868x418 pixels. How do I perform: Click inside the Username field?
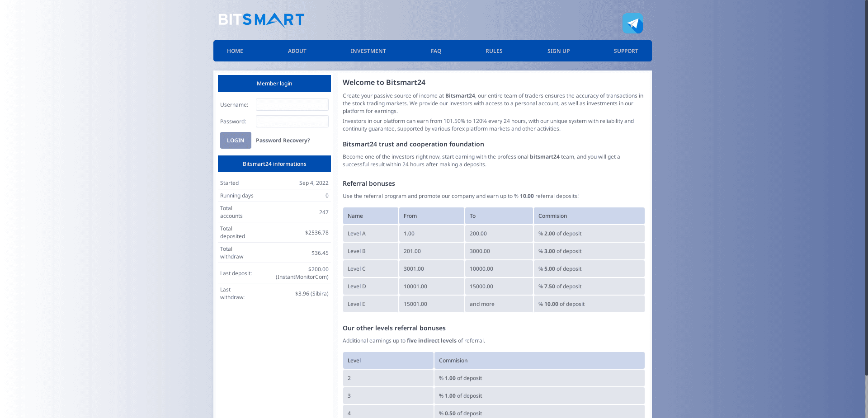292,104
